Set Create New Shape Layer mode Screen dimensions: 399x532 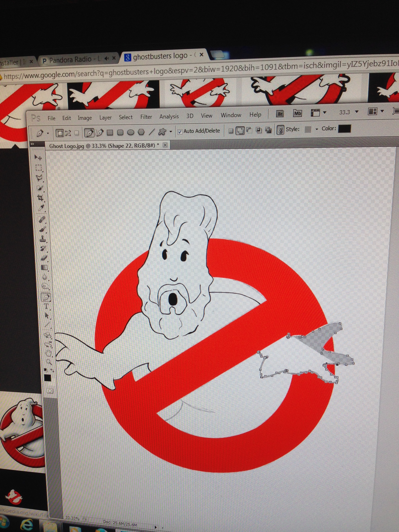pyautogui.click(x=231, y=131)
